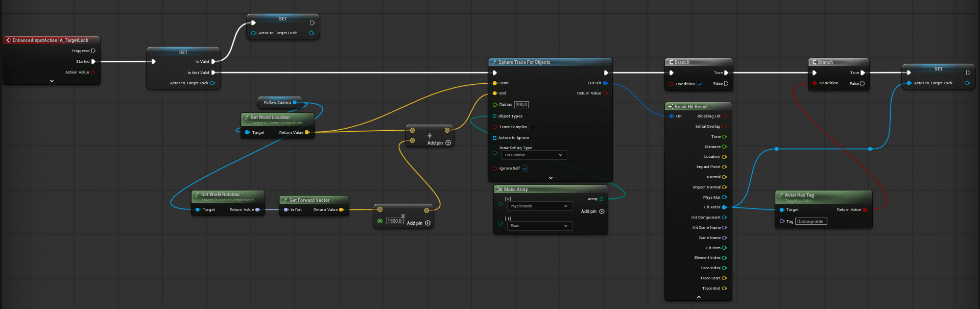
Task: Click the Hit Actor output pin
Action: click(724, 207)
